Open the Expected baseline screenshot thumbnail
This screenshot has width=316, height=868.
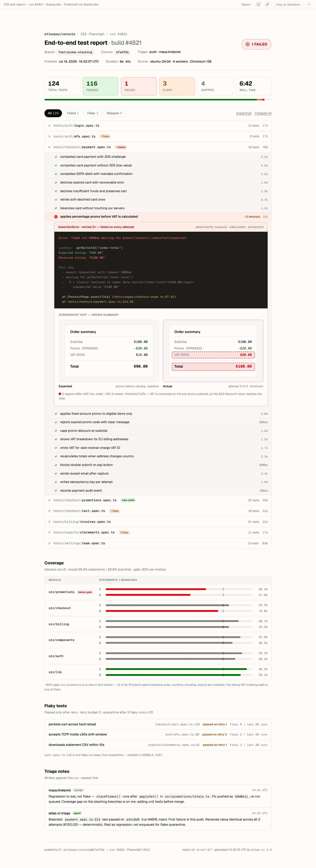pyautogui.click(x=109, y=351)
